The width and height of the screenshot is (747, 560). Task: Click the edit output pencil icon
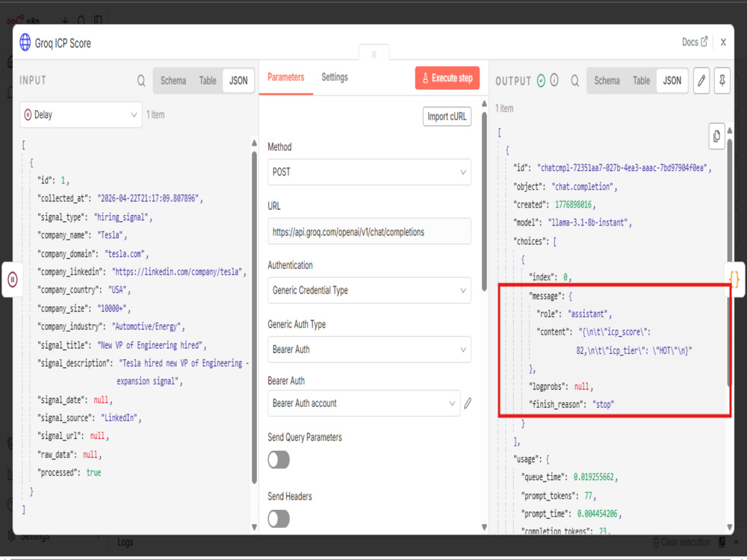tap(701, 81)
